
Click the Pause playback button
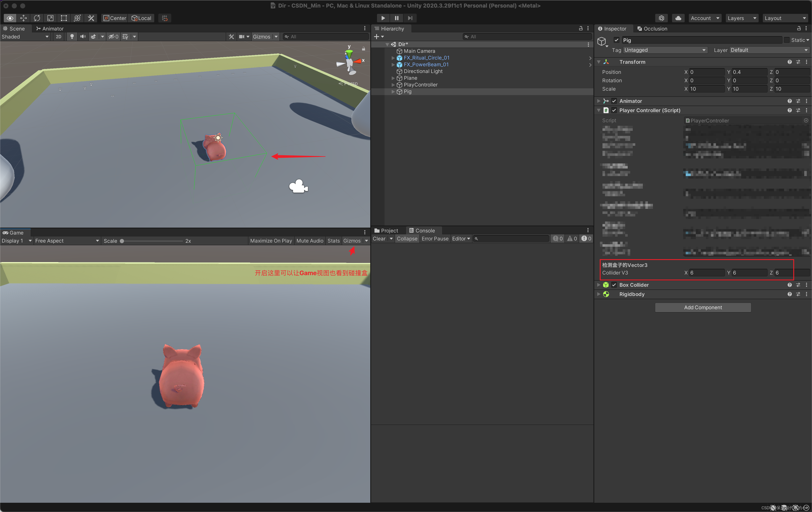[x=397, y=18]
